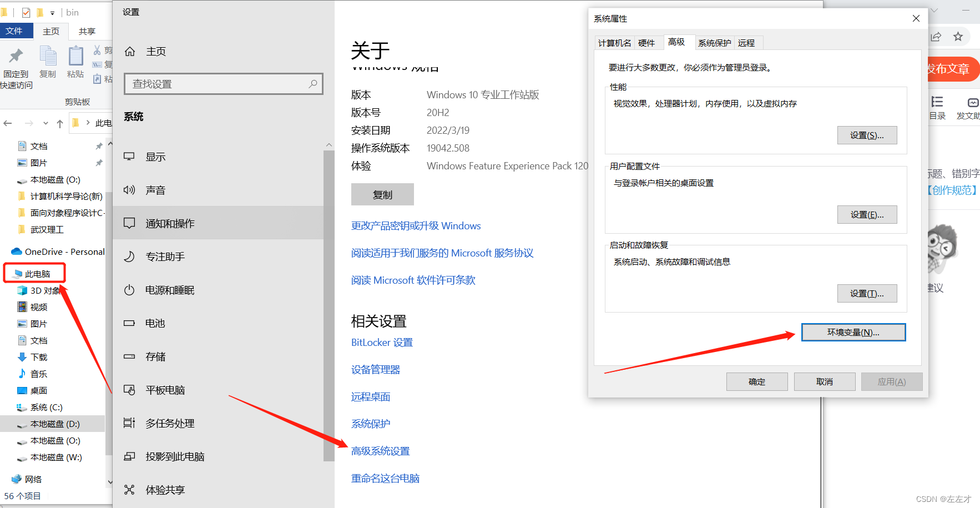Click Performance 设置(S)... button
This screenshot has height=508, width=980.
867,135
